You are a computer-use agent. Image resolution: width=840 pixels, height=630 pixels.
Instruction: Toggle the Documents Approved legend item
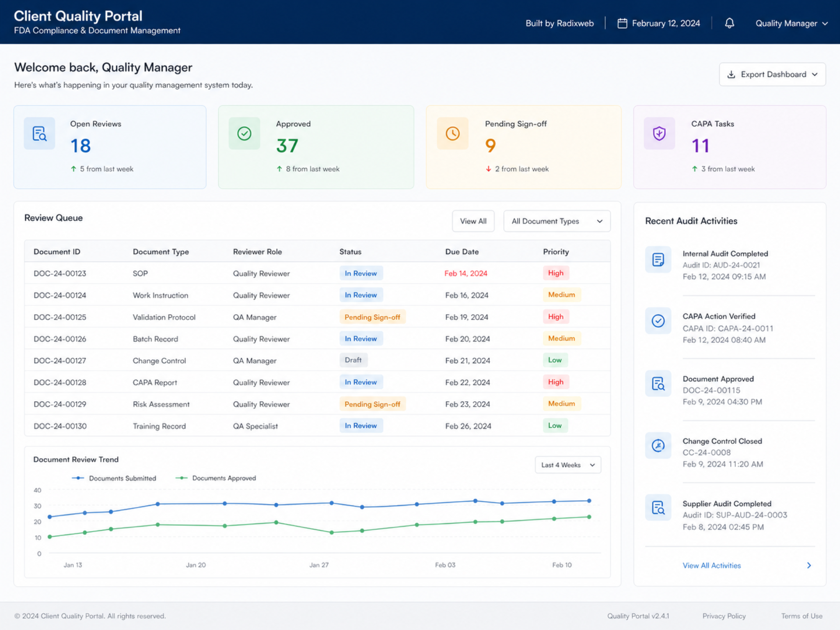216,478
